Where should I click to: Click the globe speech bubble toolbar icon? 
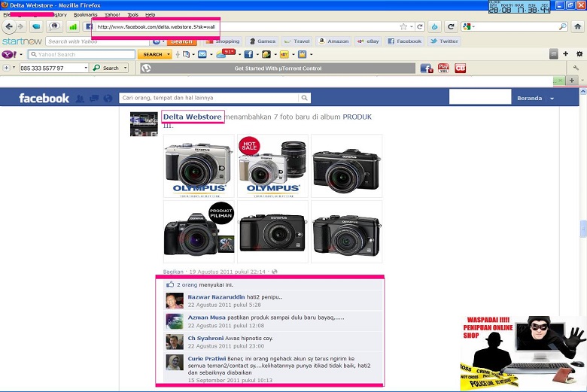point(55,26)
